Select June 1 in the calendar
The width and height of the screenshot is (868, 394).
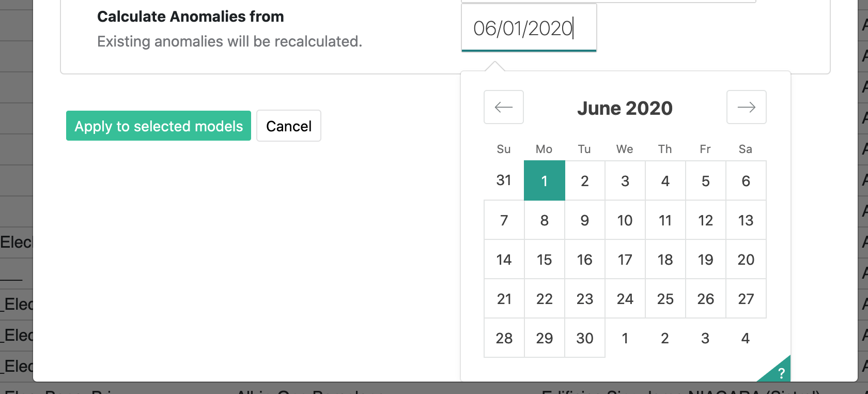[545, 180]
